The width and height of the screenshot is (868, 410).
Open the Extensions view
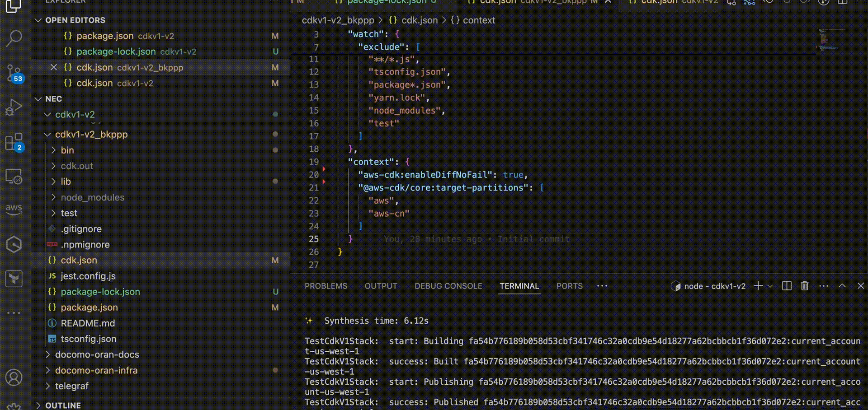coord(14,142)
